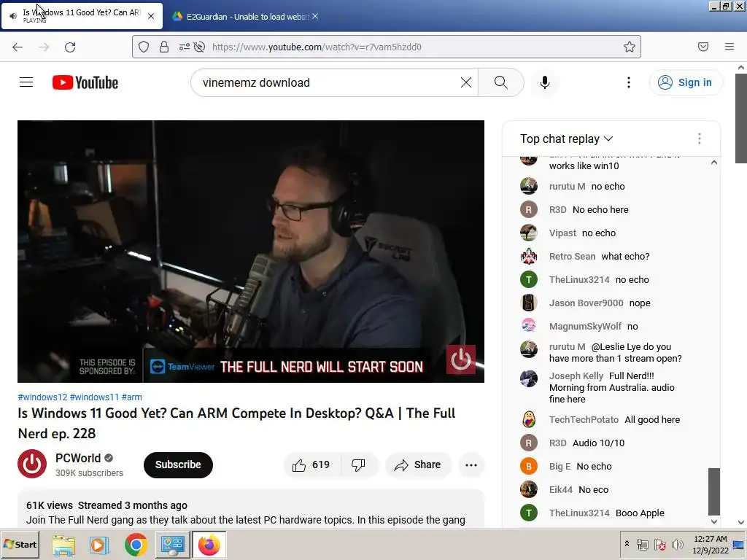
Task: Open the Pocket save icon
Action: (703, 47)
